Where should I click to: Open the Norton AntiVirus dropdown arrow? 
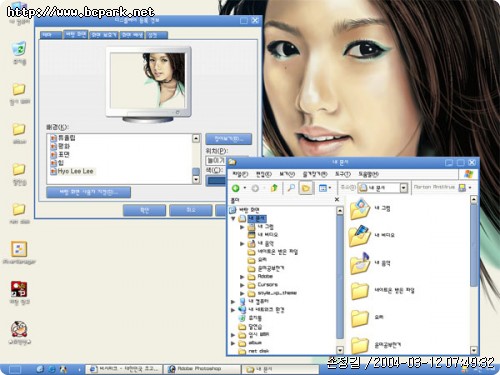pyautogui.click(x=470, y=188)
